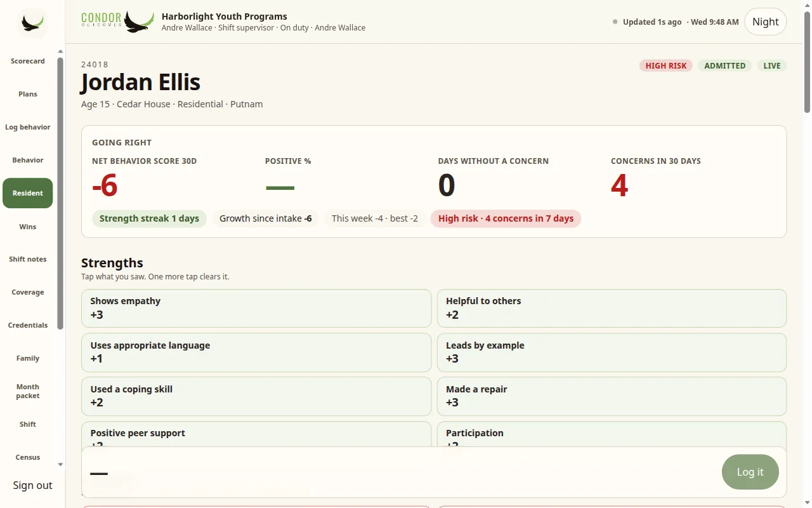Click the Growth since intake chip

265,218
